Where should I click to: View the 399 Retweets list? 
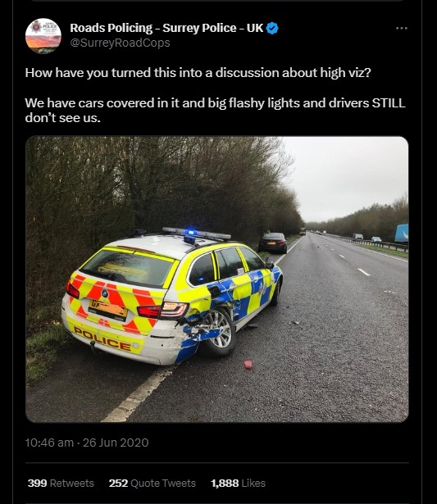tap(61, 484)
